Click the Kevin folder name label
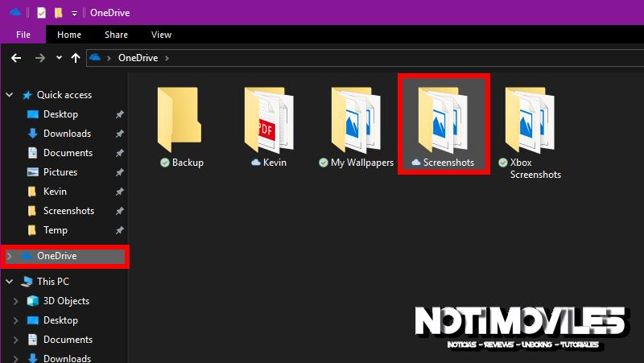Image resolution: width=644 pixels, height=363 pixels. tap(275, 163)
